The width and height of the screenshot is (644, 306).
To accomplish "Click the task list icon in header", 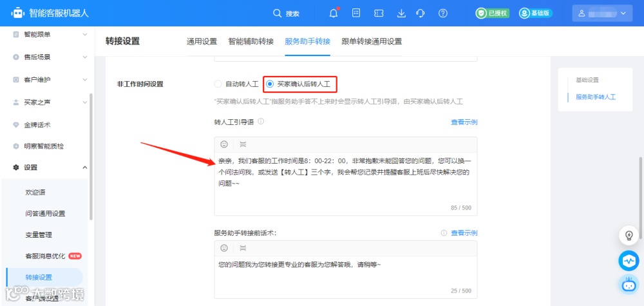I will pyautogui.click(x=356, y=13).
